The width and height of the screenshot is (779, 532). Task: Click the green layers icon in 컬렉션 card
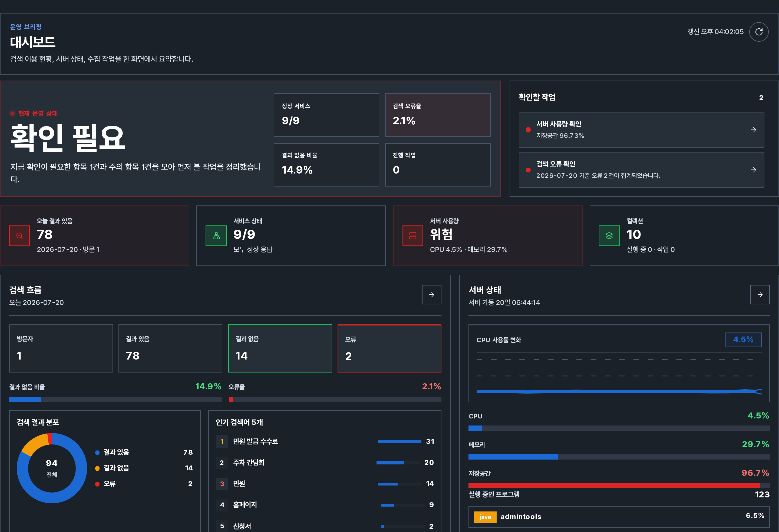click(609, 235)
